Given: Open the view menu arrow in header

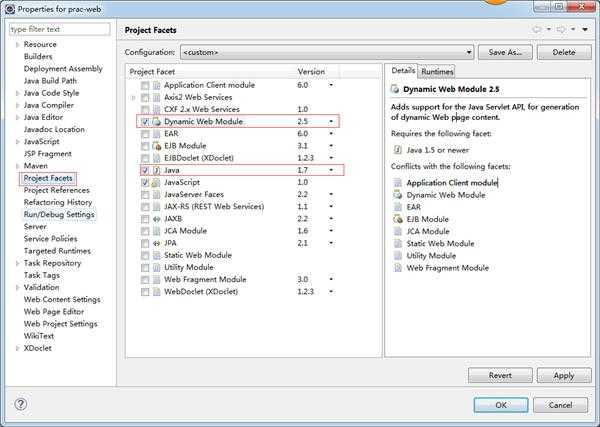Looking at the screenshot, I should (x=585, y=29).
